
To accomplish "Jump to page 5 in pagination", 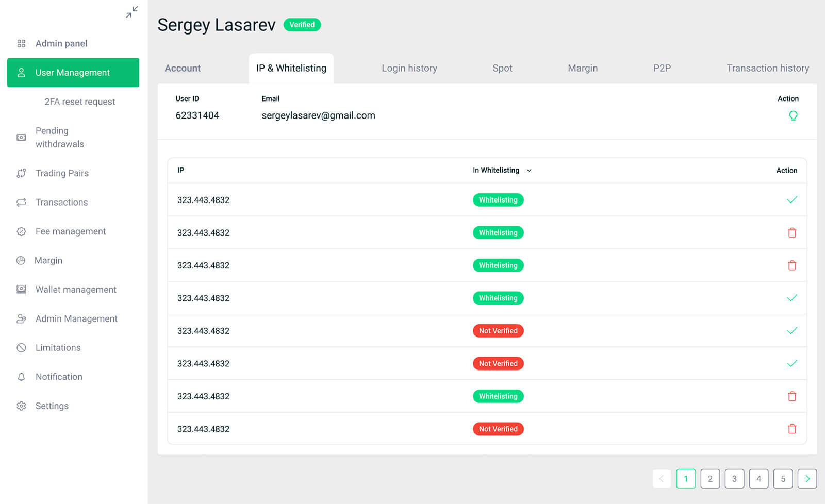I will click(x=783, y=479).
